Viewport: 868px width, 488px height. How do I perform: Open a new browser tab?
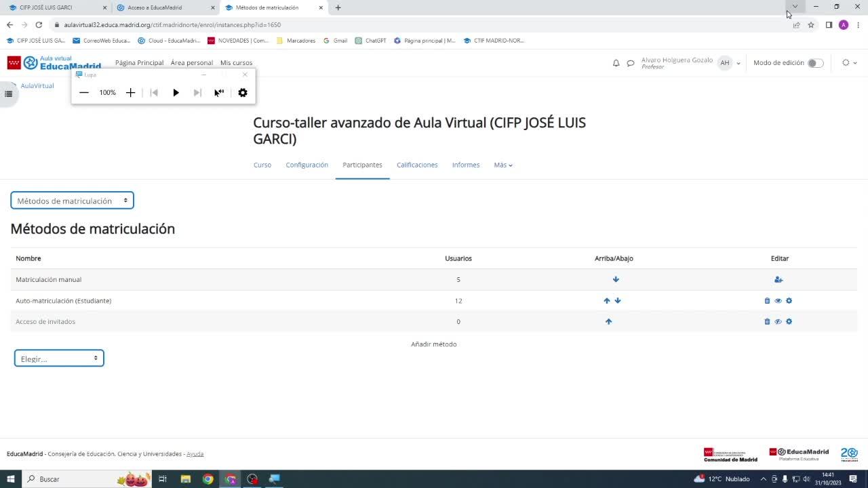338,7
